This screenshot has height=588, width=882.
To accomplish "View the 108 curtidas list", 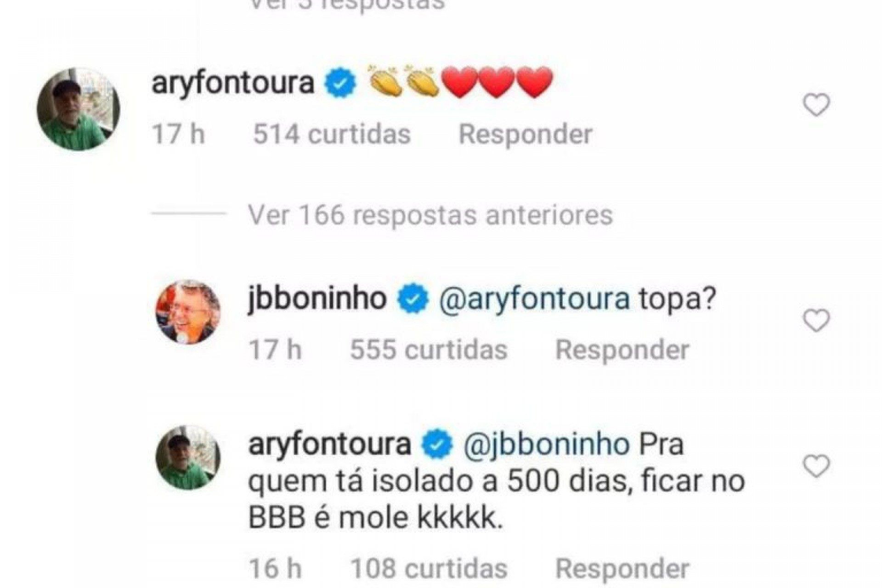I will [x=429, y=568].
